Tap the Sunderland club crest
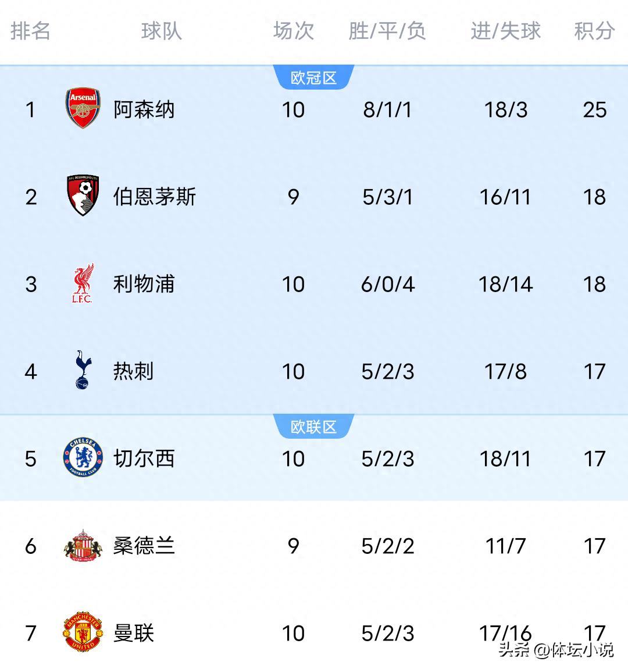The height and width of the screenshot is (672, 628). click(83, 546)
